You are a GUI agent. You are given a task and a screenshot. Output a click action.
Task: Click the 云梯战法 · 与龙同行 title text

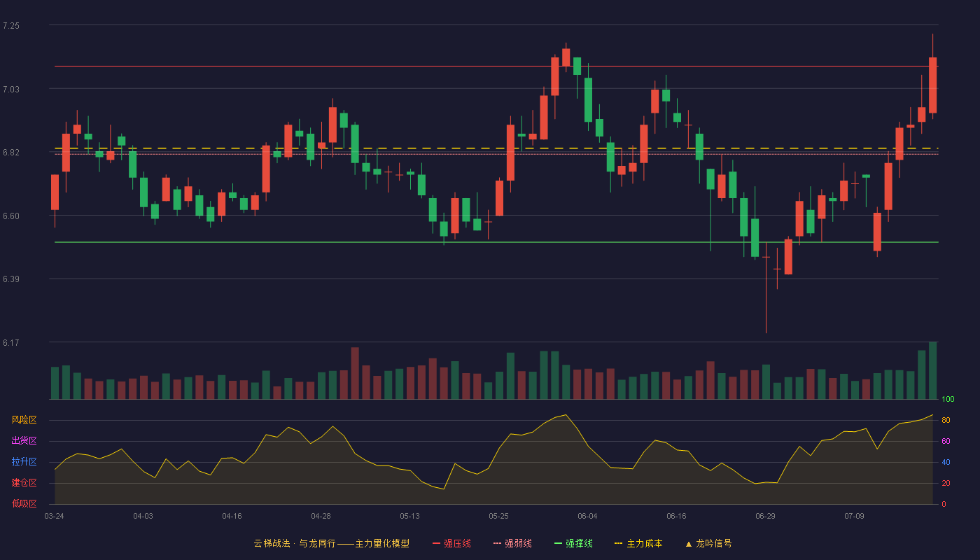click(295, 543)
